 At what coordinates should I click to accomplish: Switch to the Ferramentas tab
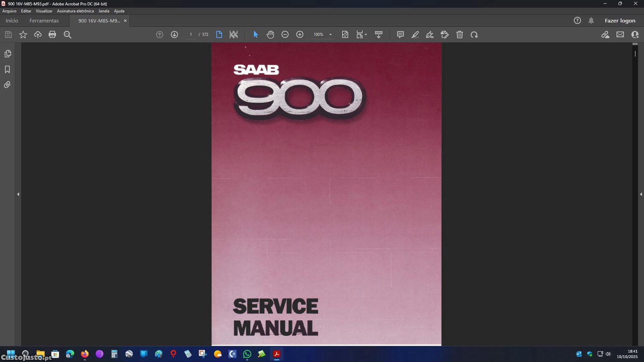(44, 21)
